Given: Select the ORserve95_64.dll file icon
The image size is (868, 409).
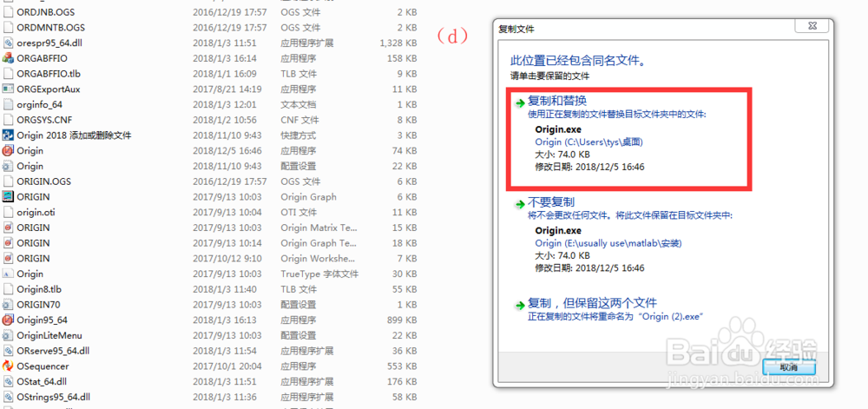Looking at the screenshot, I should click(8, 351).
